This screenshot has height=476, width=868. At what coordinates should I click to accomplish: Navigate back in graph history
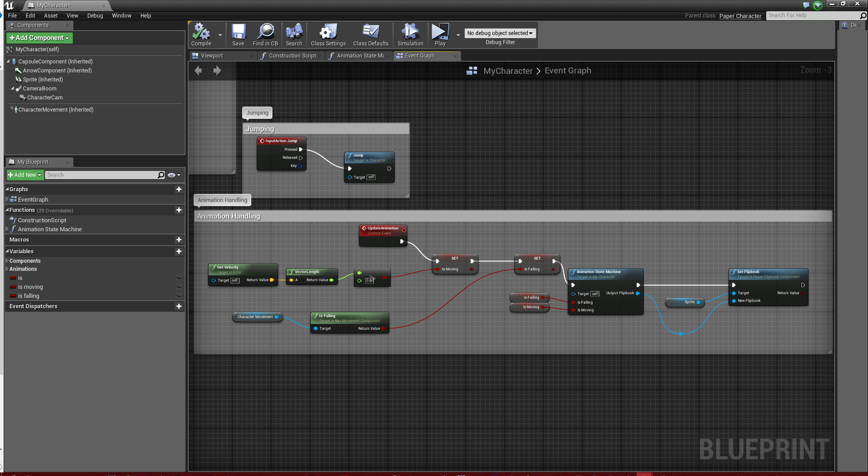[x=198, y=70]
